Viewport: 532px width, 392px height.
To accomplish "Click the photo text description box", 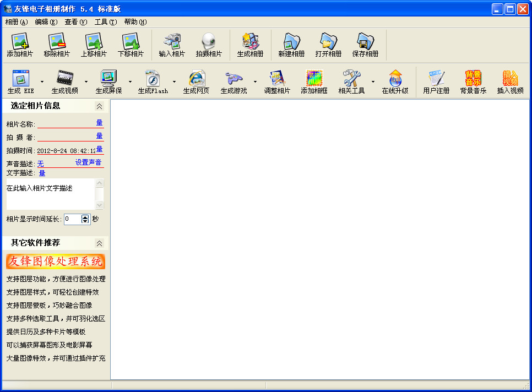I will pos(51,194).
